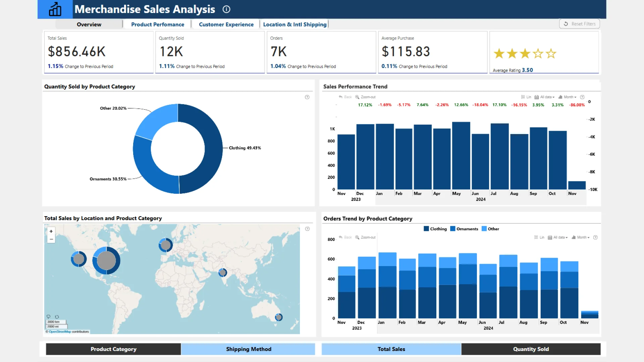This screenshot has height=362, width=644.
Task: Switch bottom toggle to Product Category
Action: [113, 349]
